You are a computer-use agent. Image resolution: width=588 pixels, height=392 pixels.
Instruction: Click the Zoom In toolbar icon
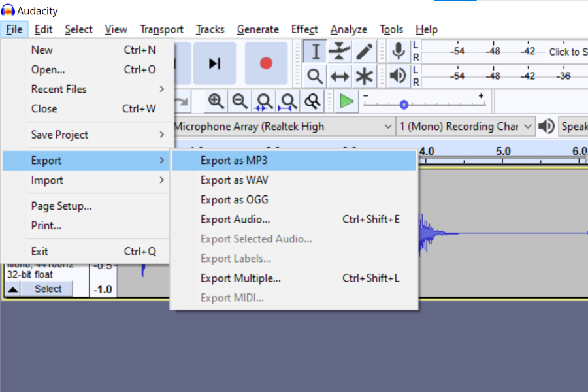[x=216, y=101]
